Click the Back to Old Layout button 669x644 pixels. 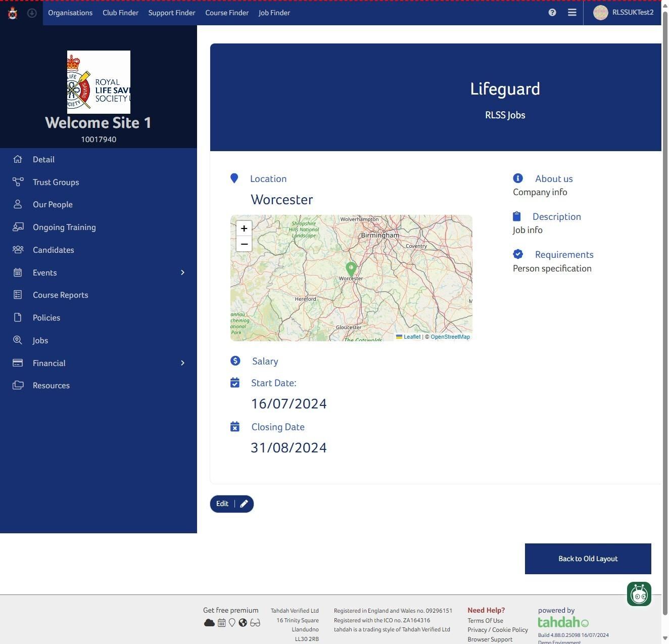(588, 559)
